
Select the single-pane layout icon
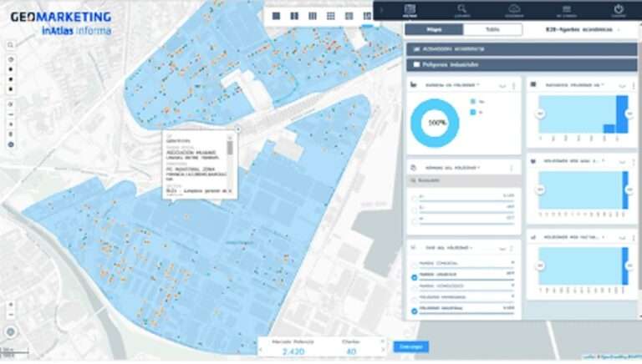pos(276,16)
